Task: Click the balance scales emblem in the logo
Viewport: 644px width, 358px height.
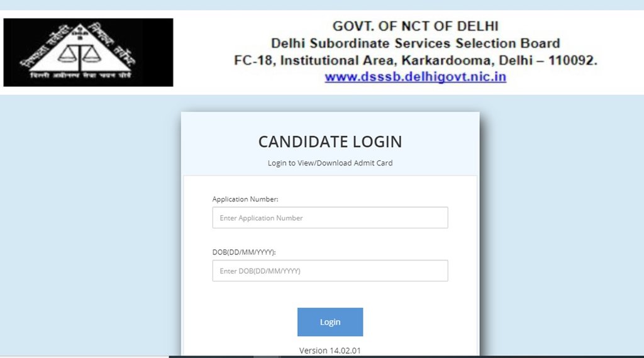Action: pyautogui.click(x=80, y=55)
